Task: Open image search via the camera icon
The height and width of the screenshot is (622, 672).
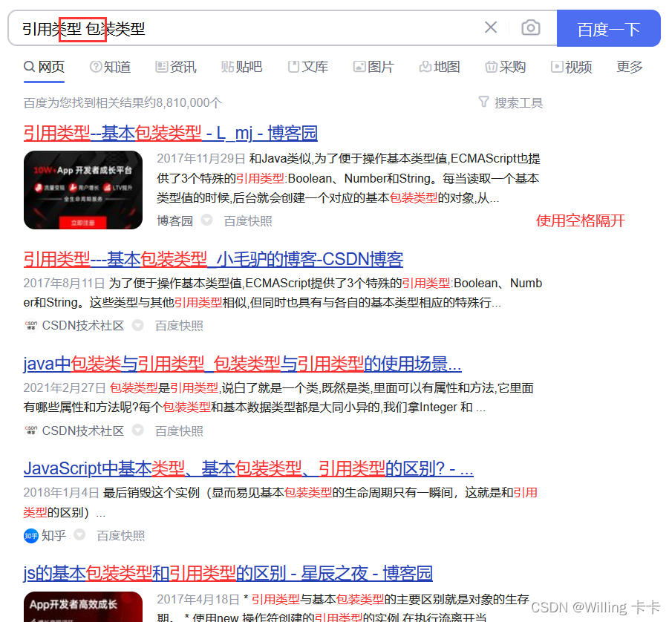Action: (531, 27)
